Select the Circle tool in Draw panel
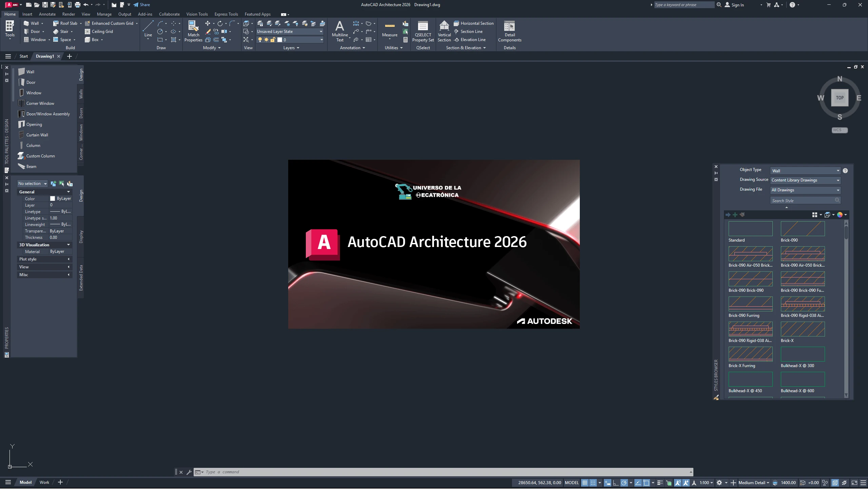The image size is (868, 496). 160,32
